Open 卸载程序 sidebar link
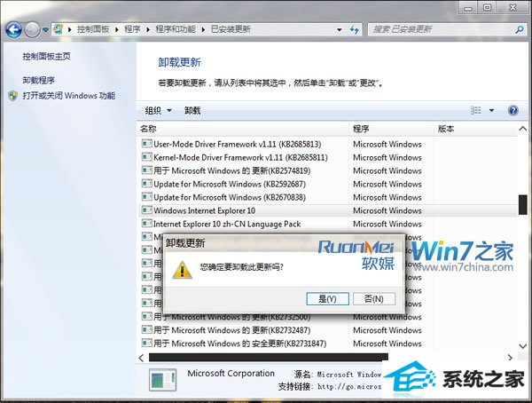Image resolution: width=532 pixels, height=403 pixels. point(38,80)
